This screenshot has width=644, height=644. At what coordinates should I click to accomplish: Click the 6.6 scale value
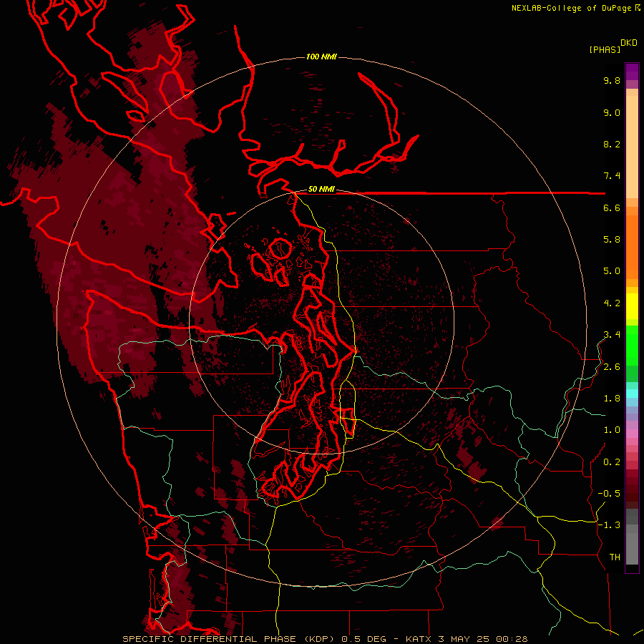pos(612,208)
